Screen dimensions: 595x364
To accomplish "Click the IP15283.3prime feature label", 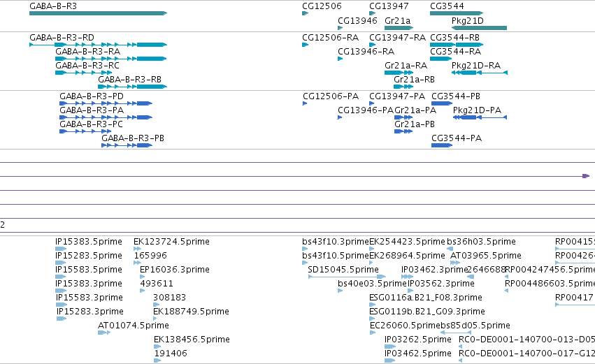I will 90,312.
